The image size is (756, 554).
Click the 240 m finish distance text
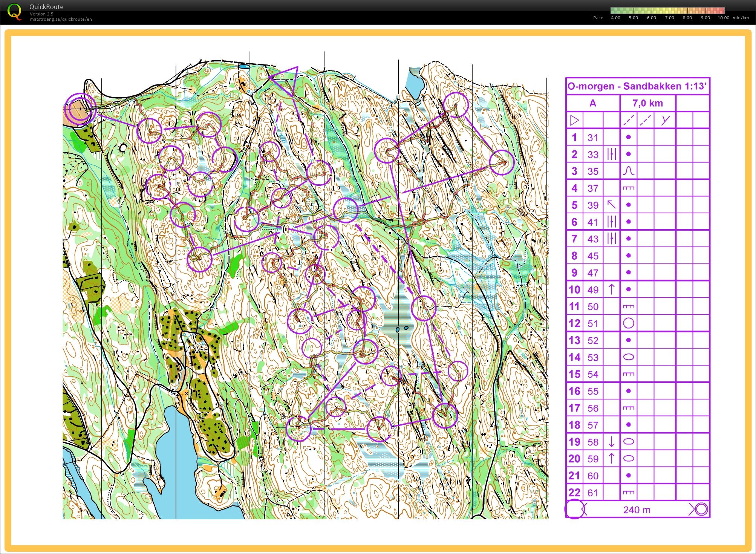(x=637, y=510)
